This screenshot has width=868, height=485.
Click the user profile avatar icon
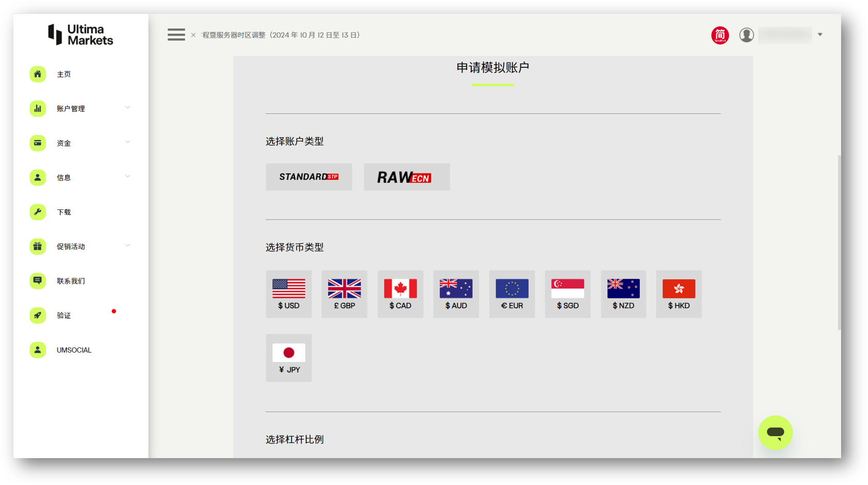tap(746, 35)
